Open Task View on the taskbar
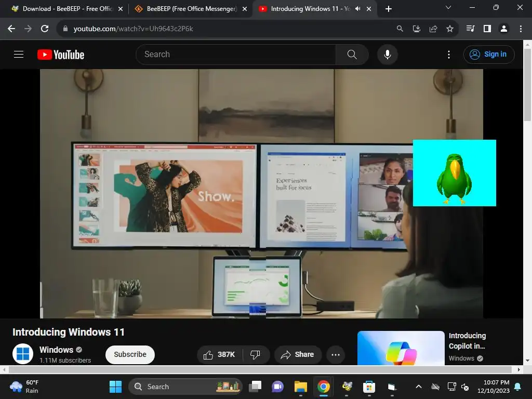Screen dimensions: 532x399 (x=255, y=387)
